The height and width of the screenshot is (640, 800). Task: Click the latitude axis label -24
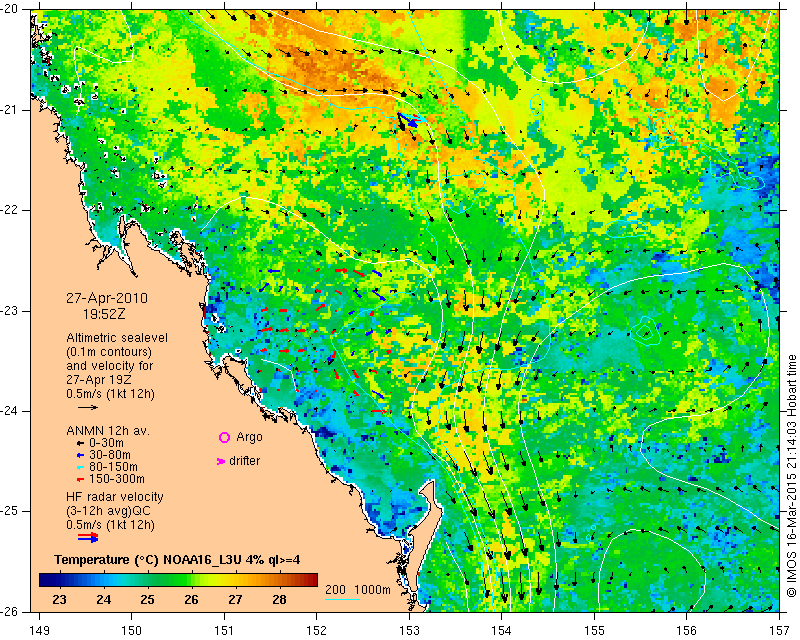point(9,411)
